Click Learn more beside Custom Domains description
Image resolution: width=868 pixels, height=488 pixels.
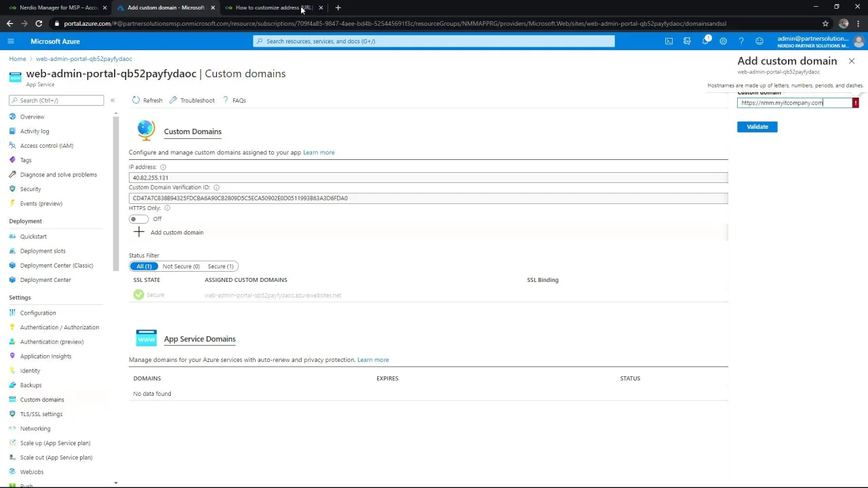pos(319,152)
